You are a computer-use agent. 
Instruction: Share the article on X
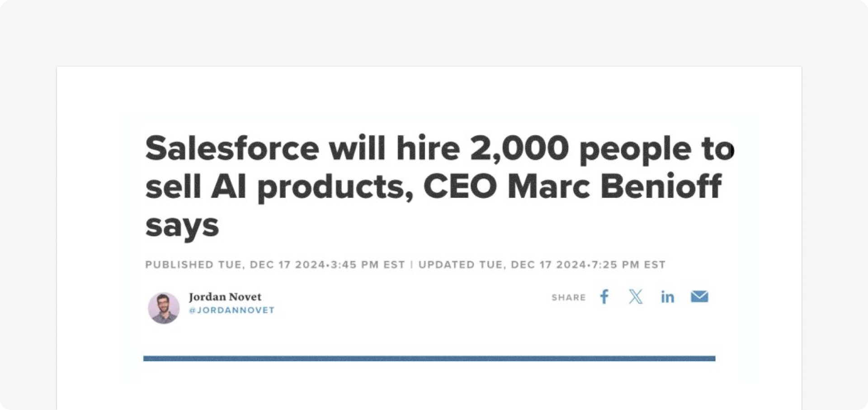click(636, 297)
